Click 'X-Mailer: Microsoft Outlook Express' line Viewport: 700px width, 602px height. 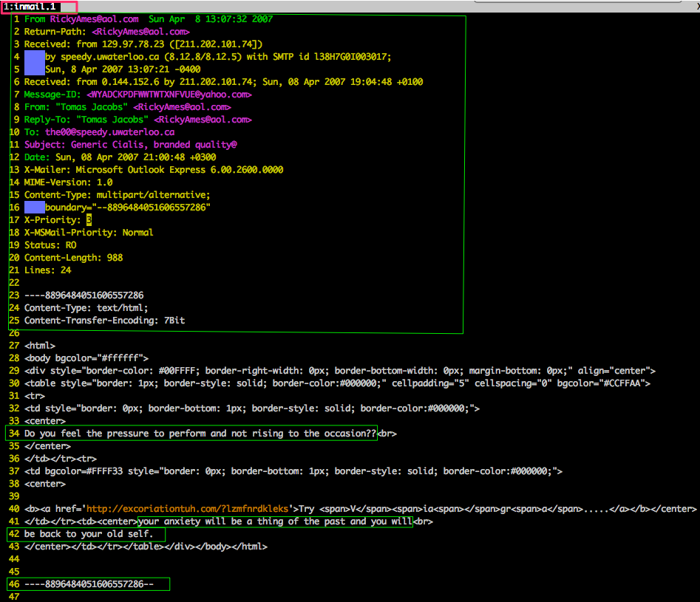pos(154,170)
